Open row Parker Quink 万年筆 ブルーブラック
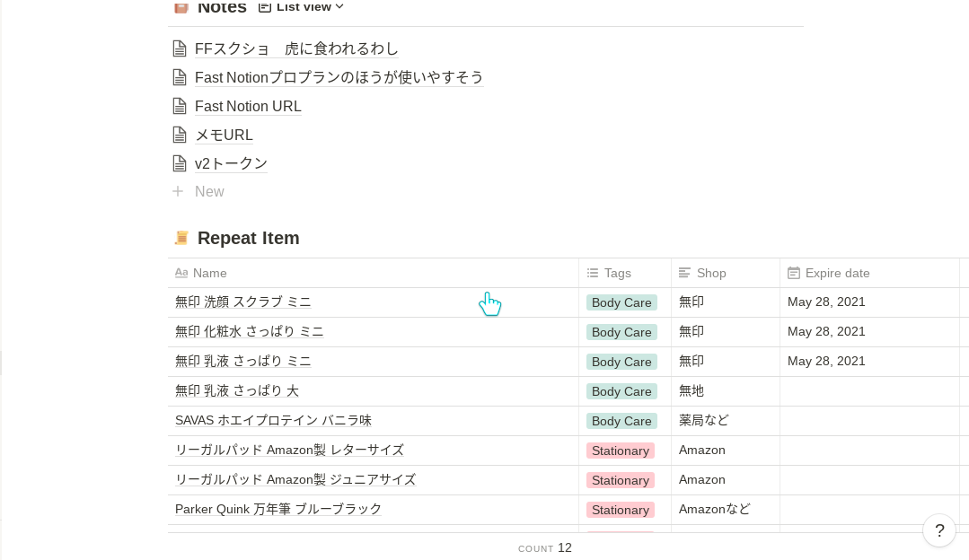The width and height of the screenshot is (969, 560). [x=278, y=510]
